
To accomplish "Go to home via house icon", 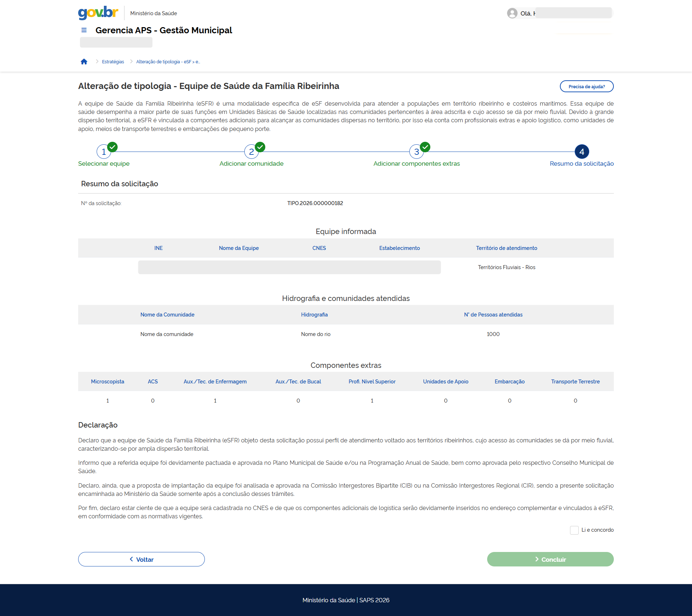I will click(84, 61).
